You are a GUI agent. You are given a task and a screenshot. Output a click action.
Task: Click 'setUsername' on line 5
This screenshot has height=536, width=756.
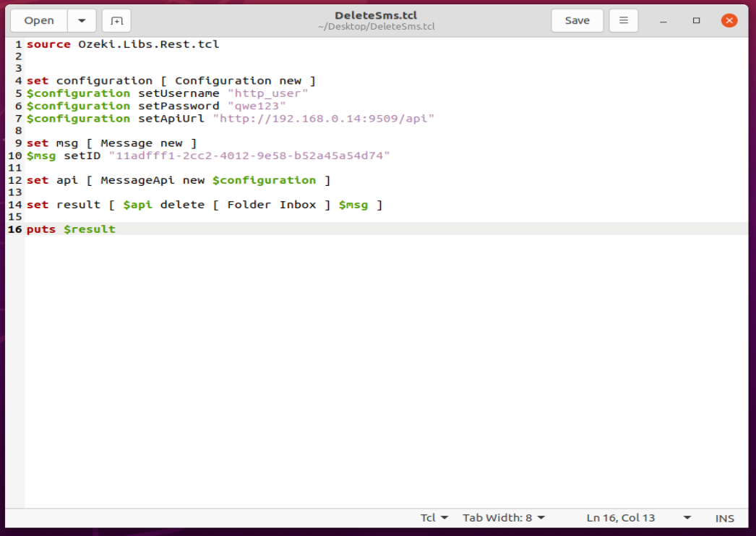(x=179, y=93)
